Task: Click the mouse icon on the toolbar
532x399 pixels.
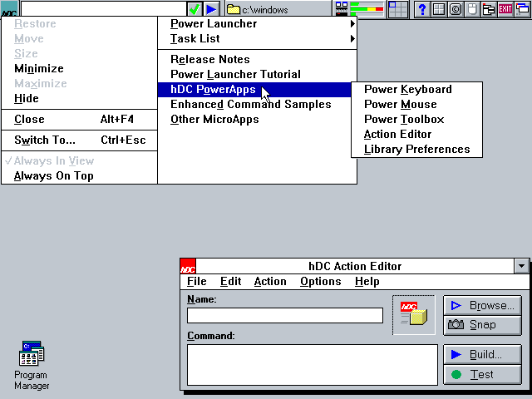Action: (x=472, y=9)
